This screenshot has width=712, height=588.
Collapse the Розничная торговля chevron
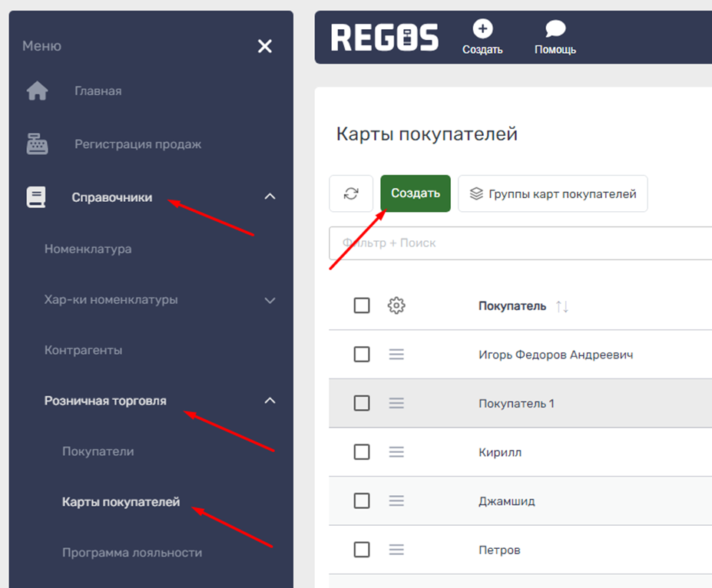[270, 401]
